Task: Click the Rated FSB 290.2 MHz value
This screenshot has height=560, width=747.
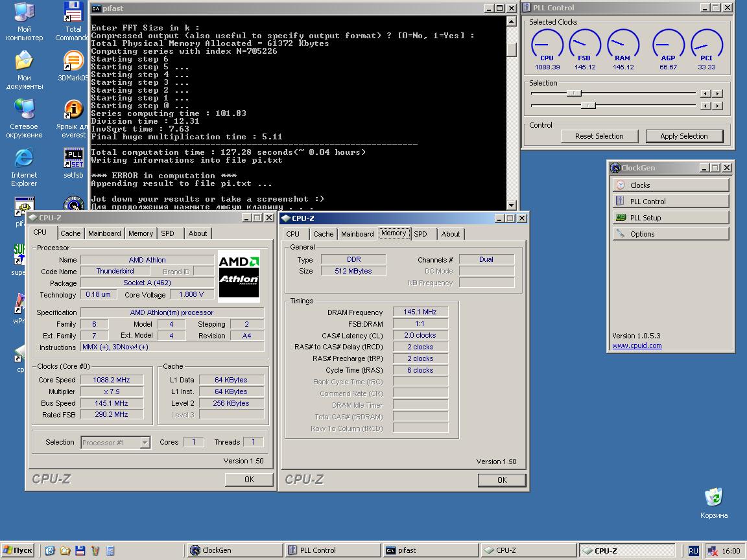Action: (x=112, y=415)
